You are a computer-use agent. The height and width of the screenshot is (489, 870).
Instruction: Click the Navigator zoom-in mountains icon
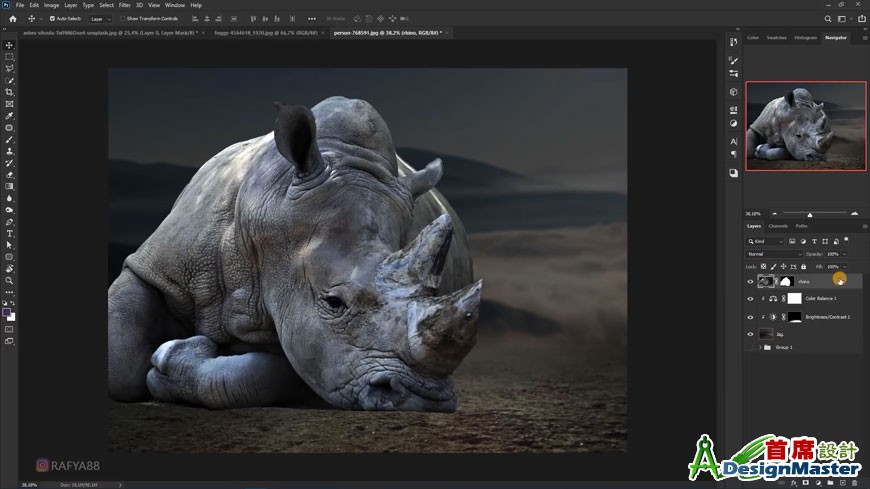854,214
